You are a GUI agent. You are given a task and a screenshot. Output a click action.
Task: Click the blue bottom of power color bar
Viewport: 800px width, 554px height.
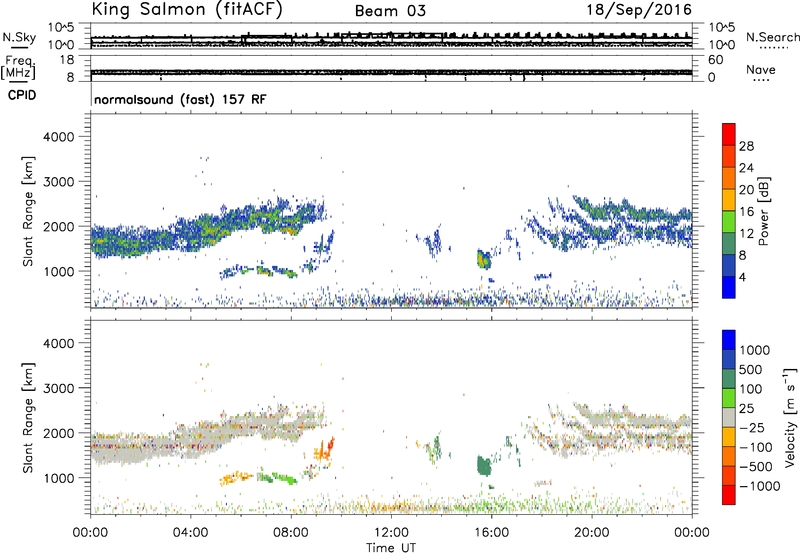729,287
